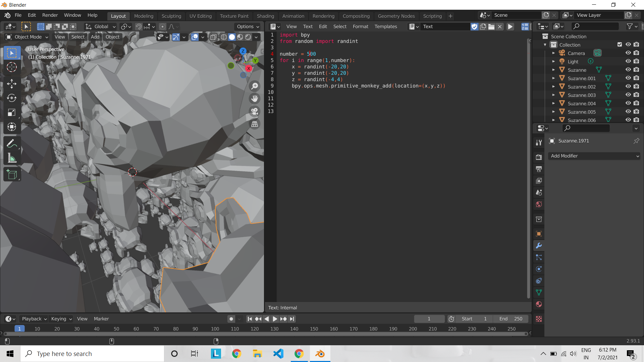644x362 pixels.
Task: Select the Measure tool
Action: [12, 158]
